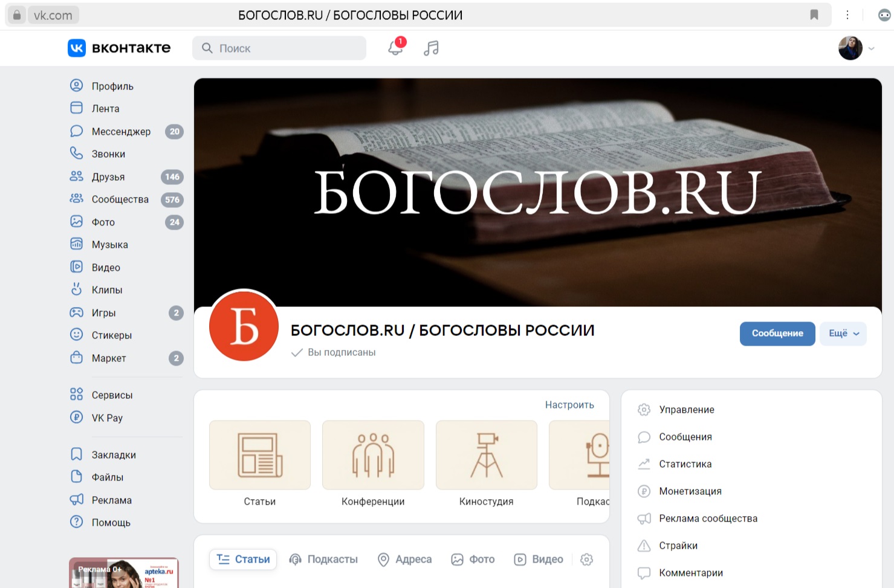Click the Сообщества counter 576
Viewport: 894px width, 588px height.
[172, 199]
